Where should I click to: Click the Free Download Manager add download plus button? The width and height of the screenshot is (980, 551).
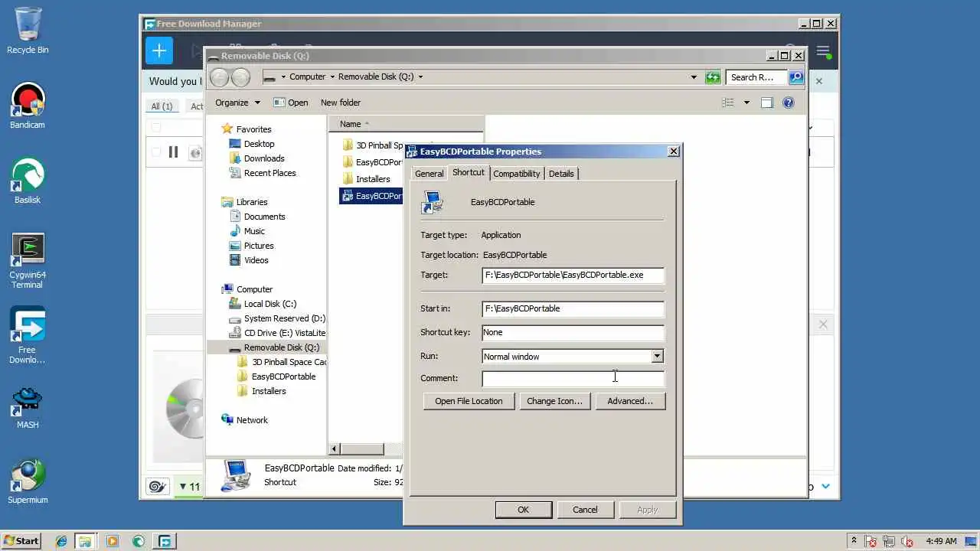coord(159,51)
